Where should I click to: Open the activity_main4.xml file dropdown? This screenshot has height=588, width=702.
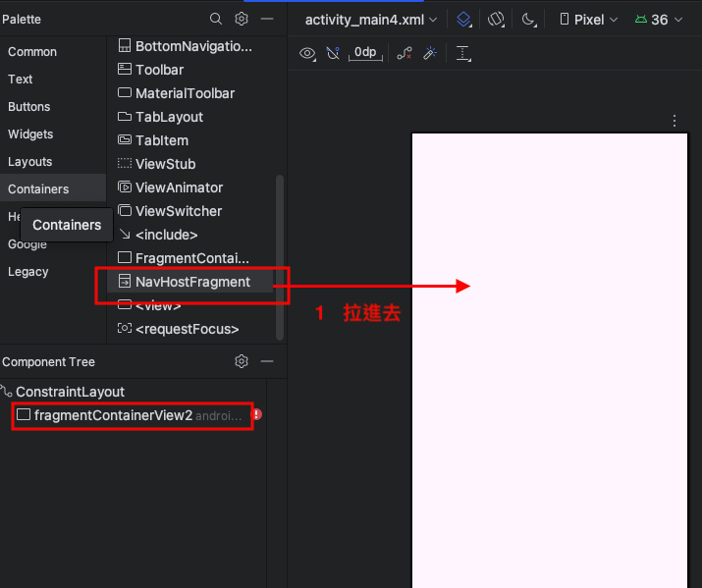(x=375, y=20)
